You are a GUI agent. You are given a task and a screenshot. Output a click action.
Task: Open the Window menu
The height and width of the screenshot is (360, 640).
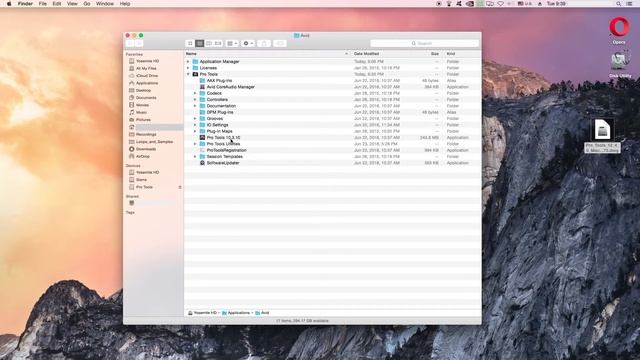coord(105,4)
